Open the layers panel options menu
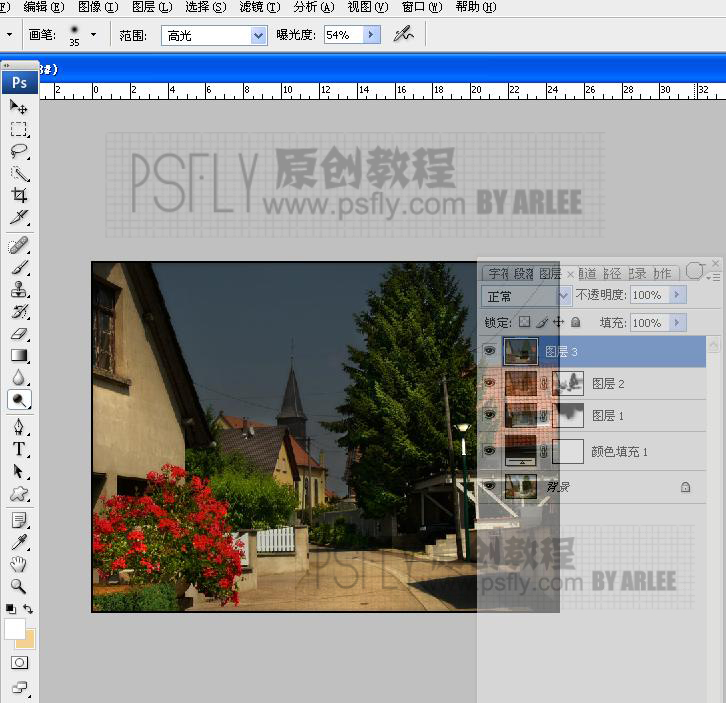 pyautogui.click(x=716, y=277)
